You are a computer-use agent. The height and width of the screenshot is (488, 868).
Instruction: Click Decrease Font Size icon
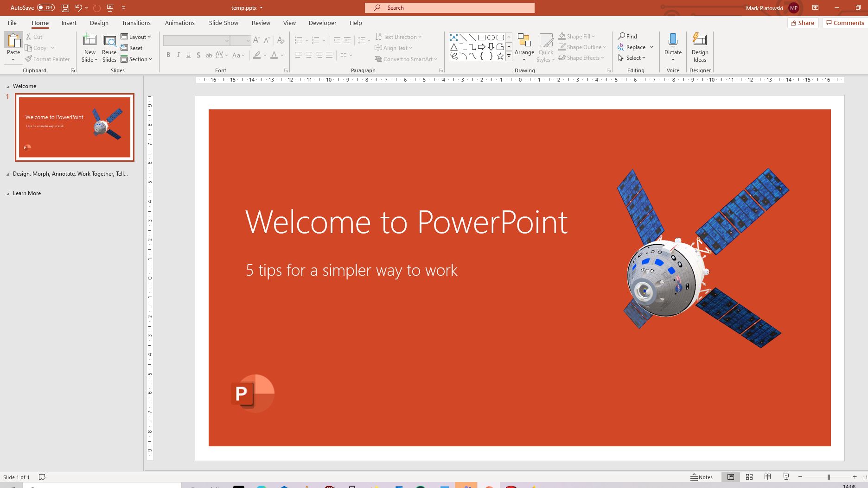tap(267, 40)
